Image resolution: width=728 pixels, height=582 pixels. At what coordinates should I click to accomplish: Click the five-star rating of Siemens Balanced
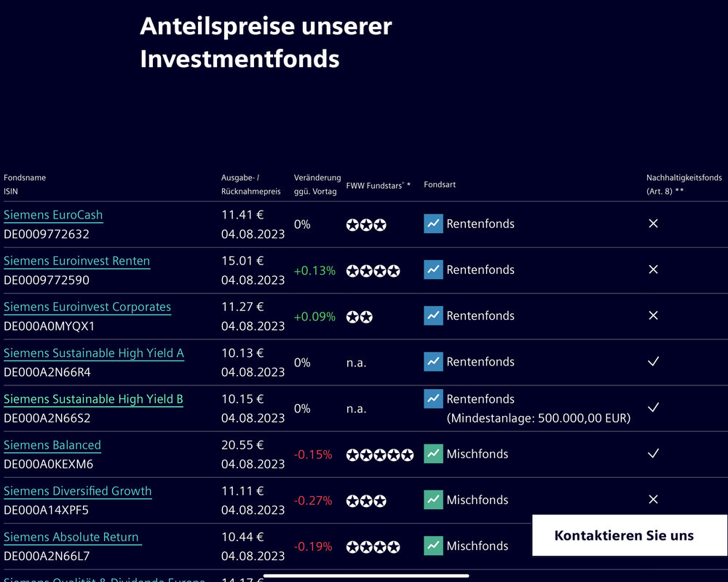tap(379, 455)
